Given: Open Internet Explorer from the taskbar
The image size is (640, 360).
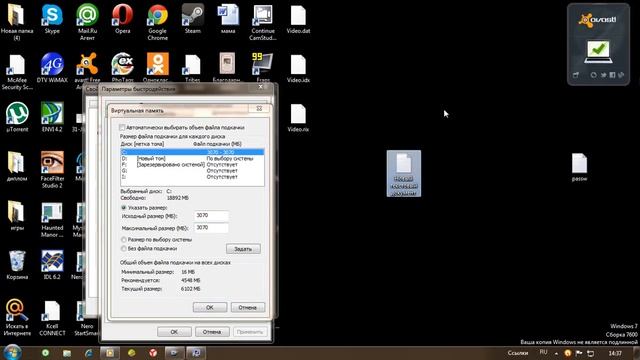Looking at the screenshot, I should pos(89,353).
